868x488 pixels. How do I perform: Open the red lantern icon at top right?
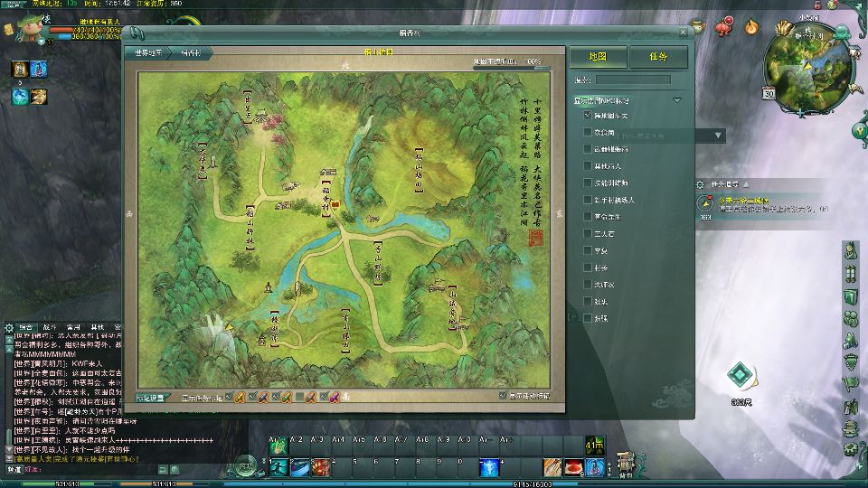[x=724, y=25]
